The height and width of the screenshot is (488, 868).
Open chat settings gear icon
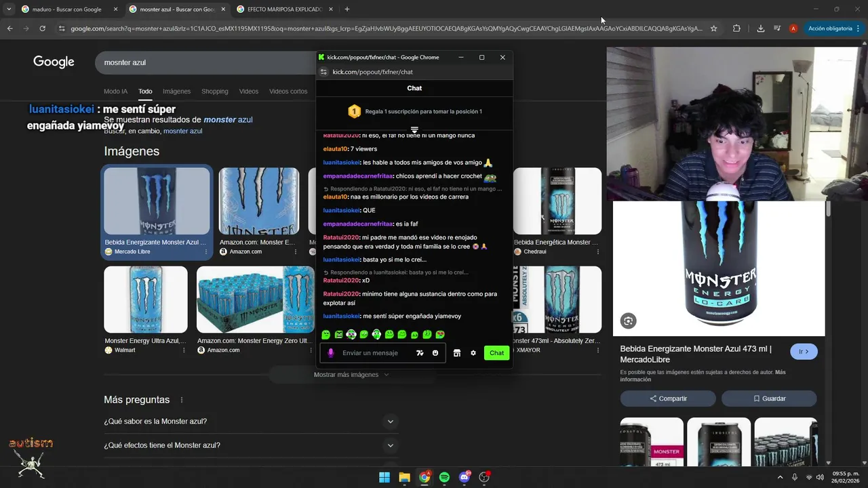coord(473,352)
